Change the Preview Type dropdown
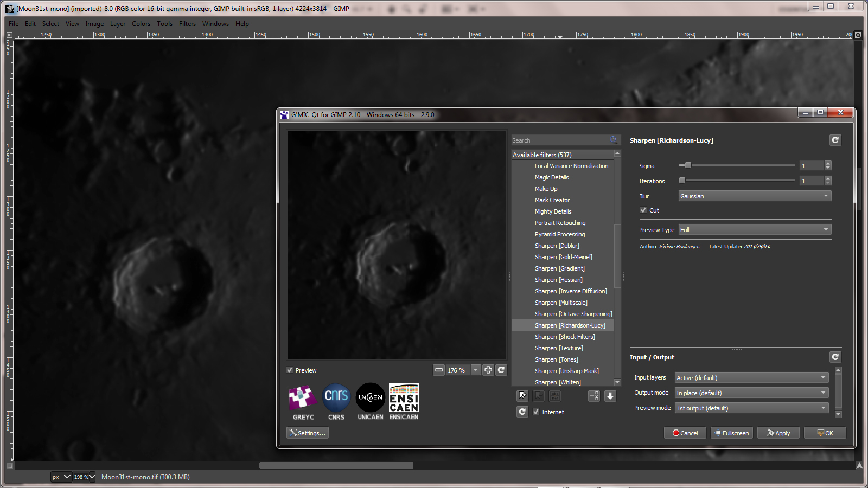The height and width of the screenshot is (488, 868). pyautogui.click(x=754, y=229)
